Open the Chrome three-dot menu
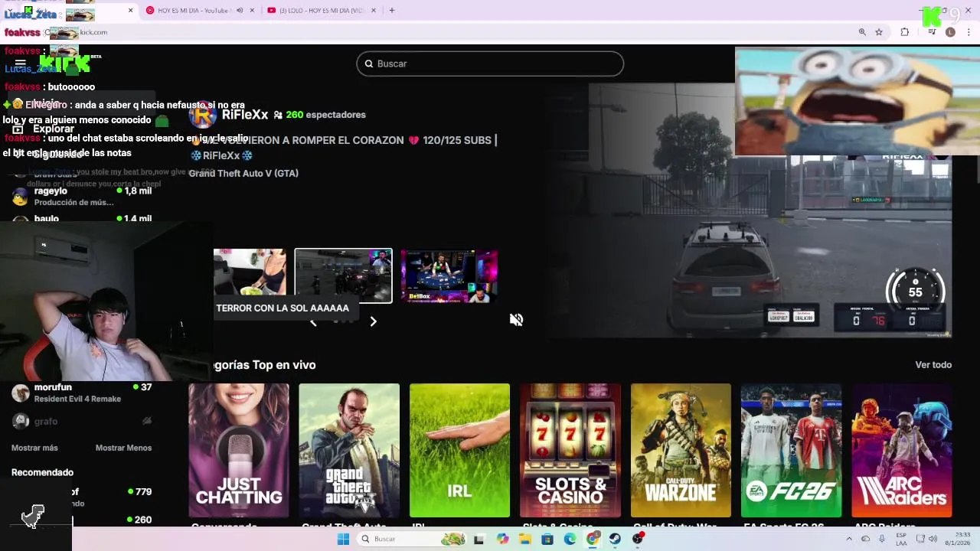This screenshot has height=551, width=980. 969,32
